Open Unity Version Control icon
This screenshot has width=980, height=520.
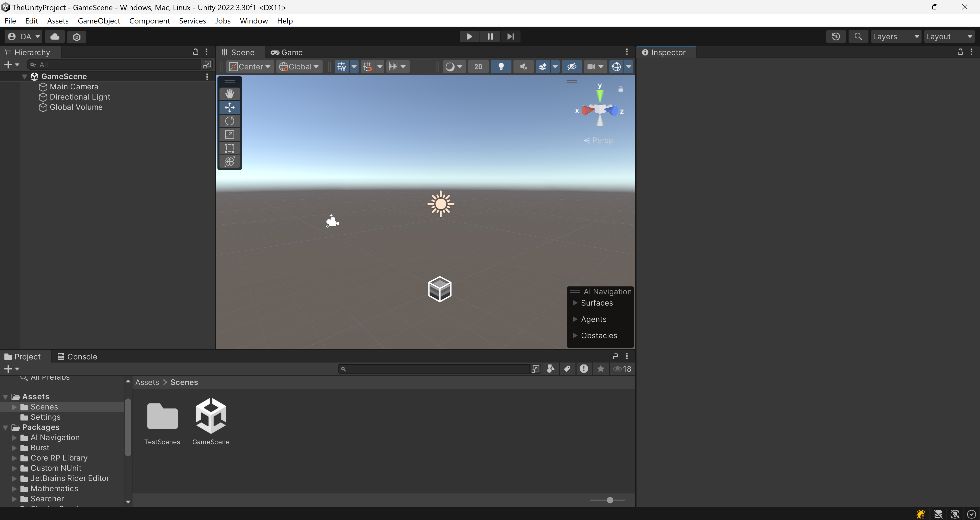pos(77,37)
